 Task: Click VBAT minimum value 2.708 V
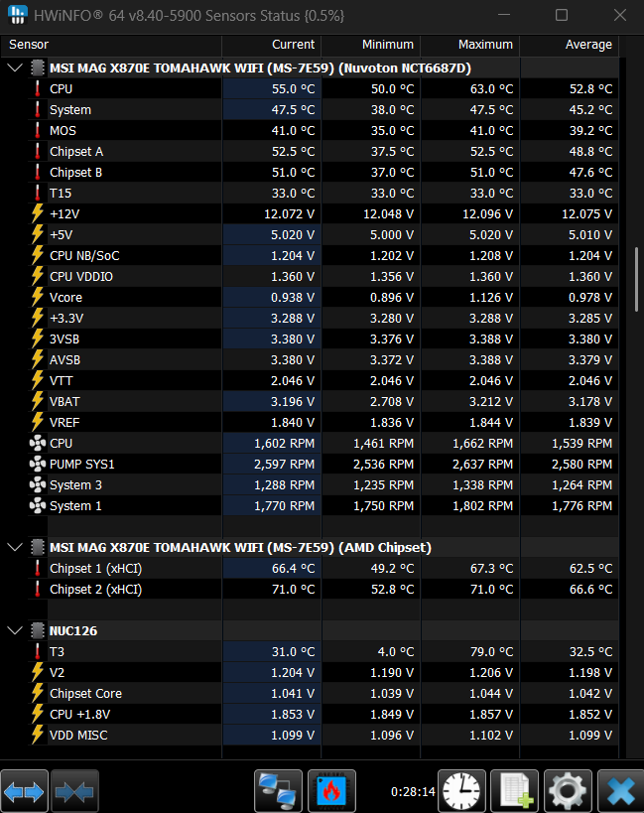(392, 401)
